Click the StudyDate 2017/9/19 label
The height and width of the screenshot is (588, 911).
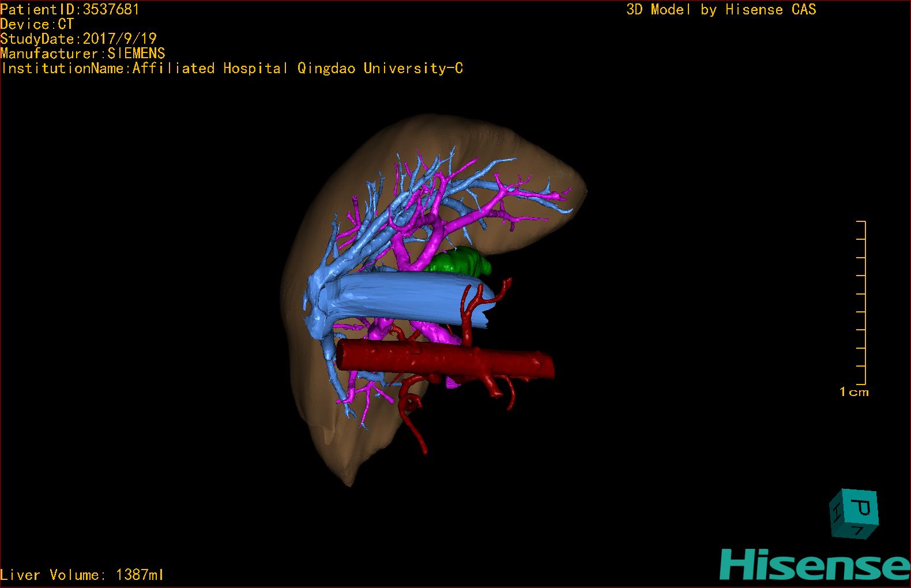(78, 39)
